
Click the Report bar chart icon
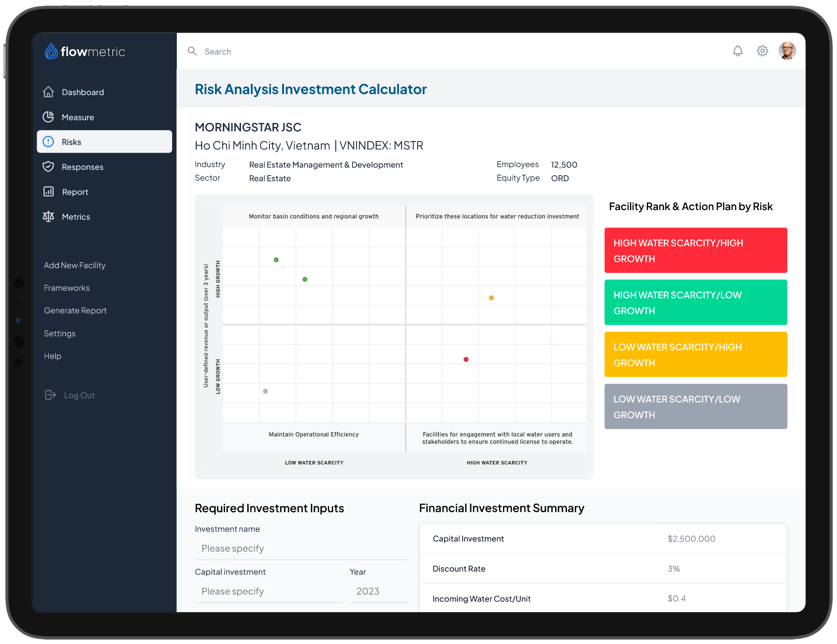(x=48, y=192)
